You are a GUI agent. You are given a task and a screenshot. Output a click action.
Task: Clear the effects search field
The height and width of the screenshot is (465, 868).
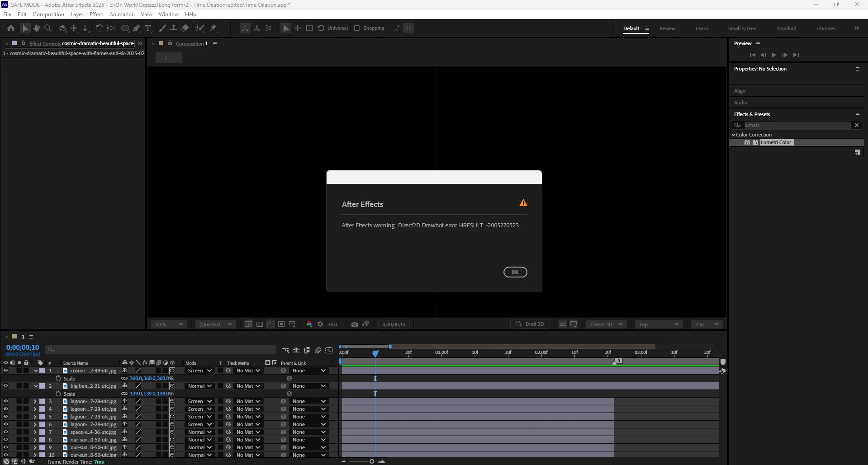pos(856,125)
